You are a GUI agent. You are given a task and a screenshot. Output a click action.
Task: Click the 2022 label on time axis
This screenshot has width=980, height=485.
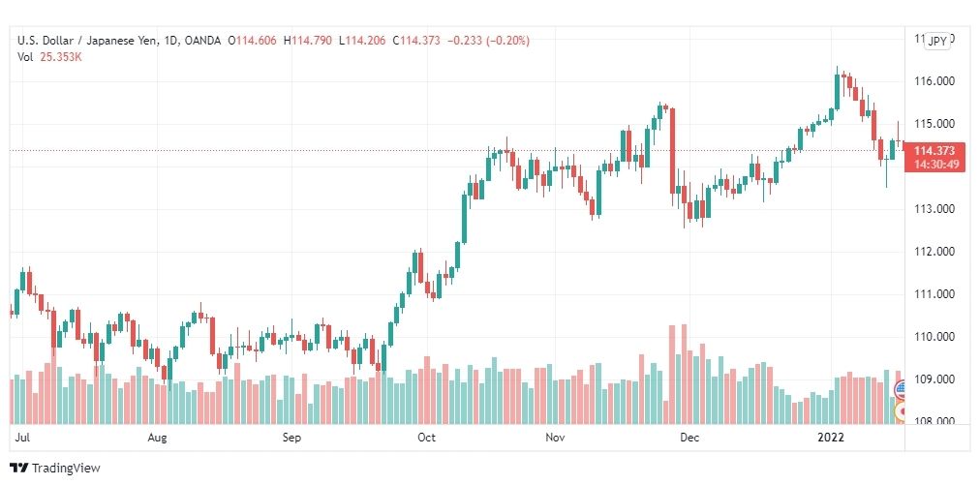coord(832,438)
